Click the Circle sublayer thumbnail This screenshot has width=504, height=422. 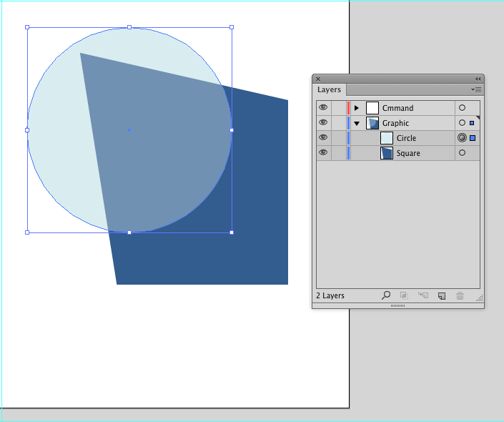387,138
